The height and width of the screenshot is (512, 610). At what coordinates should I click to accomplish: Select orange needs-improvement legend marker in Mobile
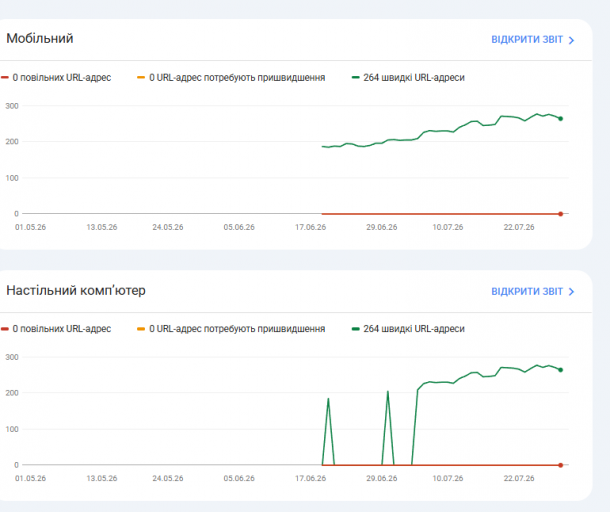141,77
